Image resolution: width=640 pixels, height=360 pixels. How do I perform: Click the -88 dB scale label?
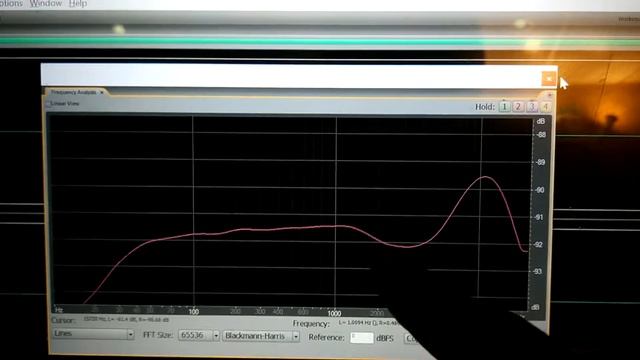(541, 135)
